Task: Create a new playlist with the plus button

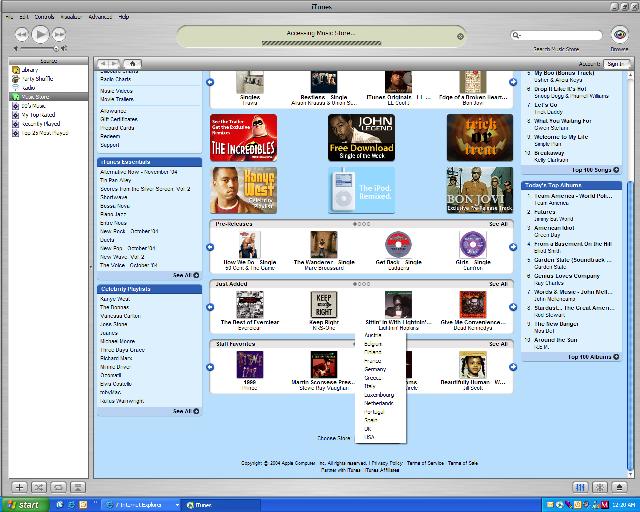Action: click(19, 487)
